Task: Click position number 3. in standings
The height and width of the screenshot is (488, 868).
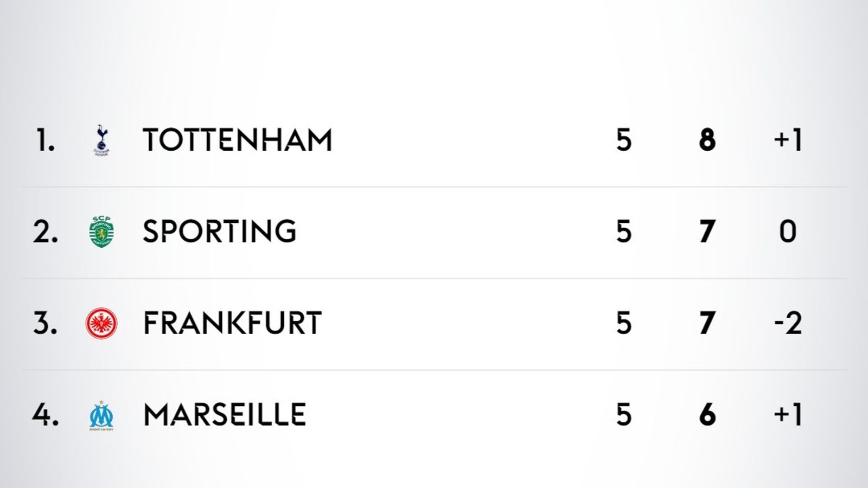Action: tap(45, 323)
